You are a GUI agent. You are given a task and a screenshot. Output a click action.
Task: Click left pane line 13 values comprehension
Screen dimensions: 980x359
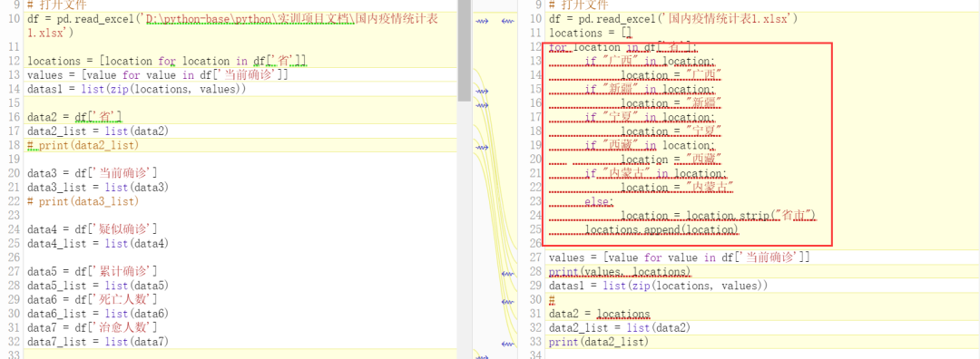point(158,75)
